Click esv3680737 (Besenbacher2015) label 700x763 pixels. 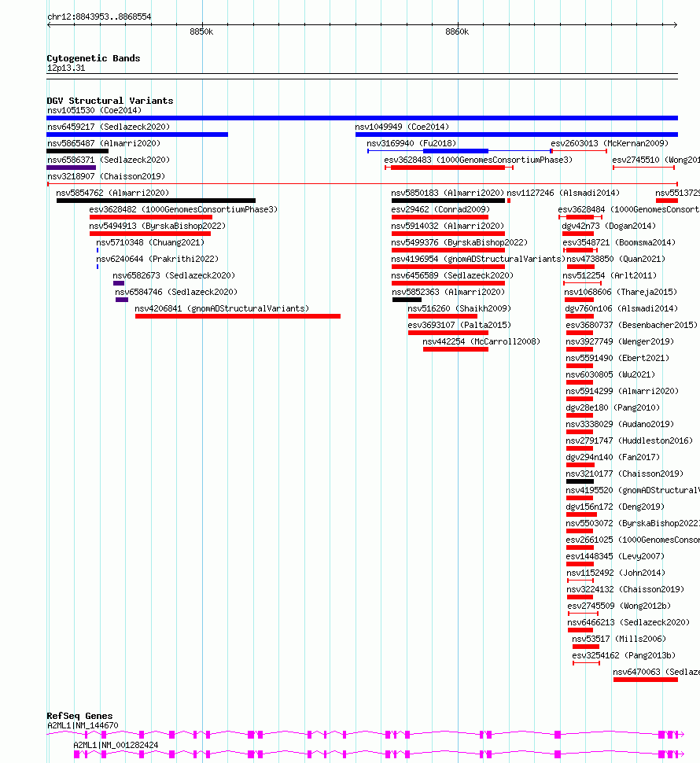click(632, 326)
